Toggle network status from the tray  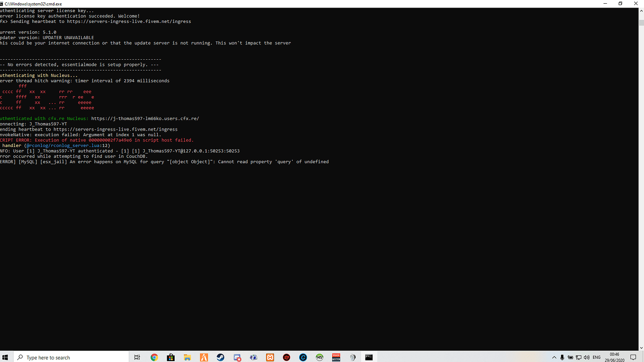pos(578,357)
